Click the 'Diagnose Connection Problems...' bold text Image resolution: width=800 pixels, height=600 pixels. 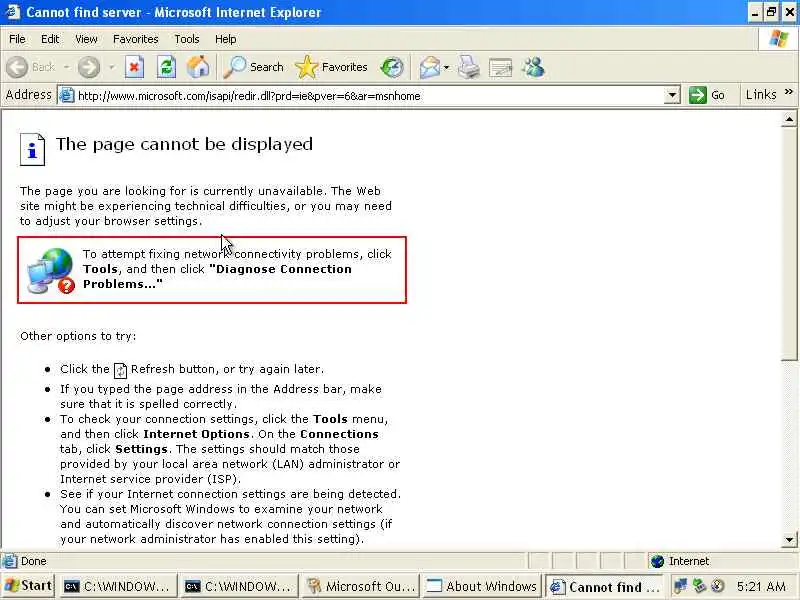click(218, 277)
